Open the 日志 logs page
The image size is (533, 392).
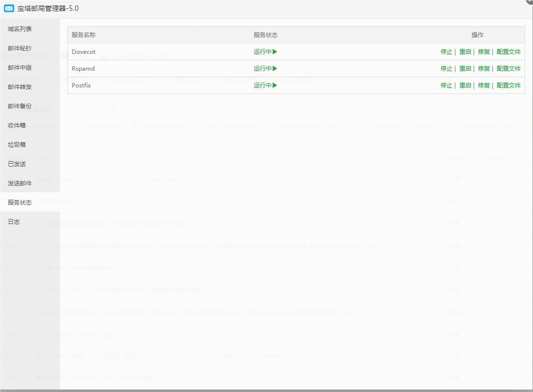click(14, 221)
